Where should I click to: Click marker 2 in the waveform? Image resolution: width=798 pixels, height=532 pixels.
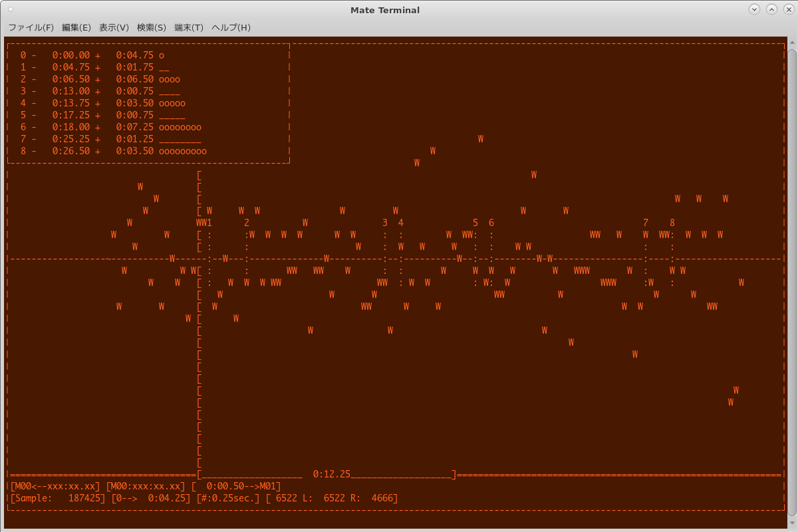247,223
